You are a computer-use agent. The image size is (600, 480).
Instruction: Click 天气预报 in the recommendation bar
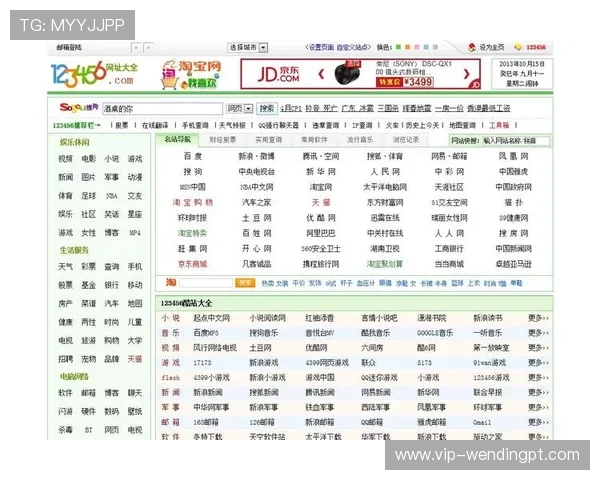[232, 125]
